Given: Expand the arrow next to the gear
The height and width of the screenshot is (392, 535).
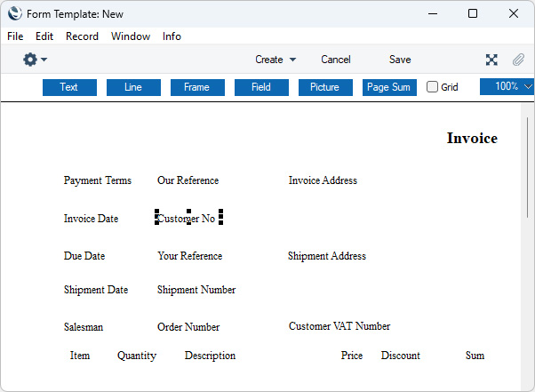Looking at the screenshot, I should [44, 60].
